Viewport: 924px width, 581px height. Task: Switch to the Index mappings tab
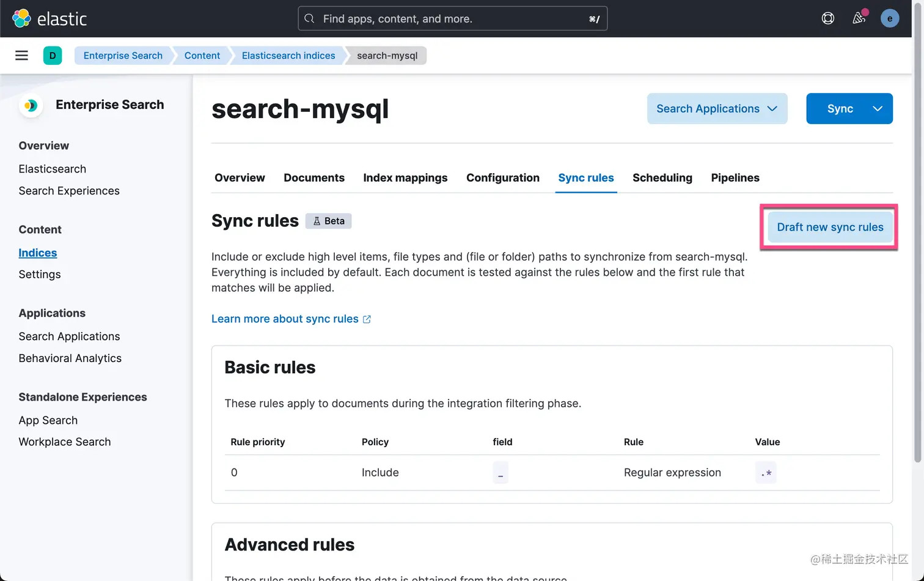(x=405, y=178)
